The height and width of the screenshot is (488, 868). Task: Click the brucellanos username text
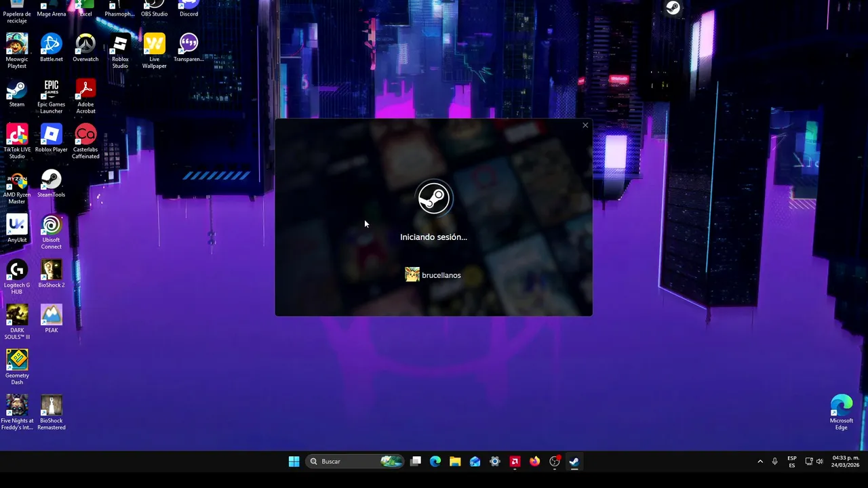click(x=441, y=275)
